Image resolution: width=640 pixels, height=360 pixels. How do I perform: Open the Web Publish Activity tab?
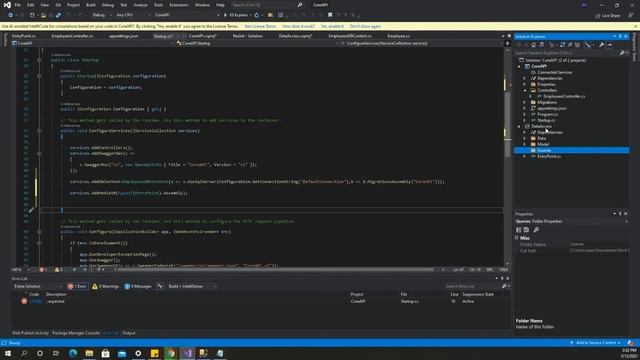tap(30, 333)
